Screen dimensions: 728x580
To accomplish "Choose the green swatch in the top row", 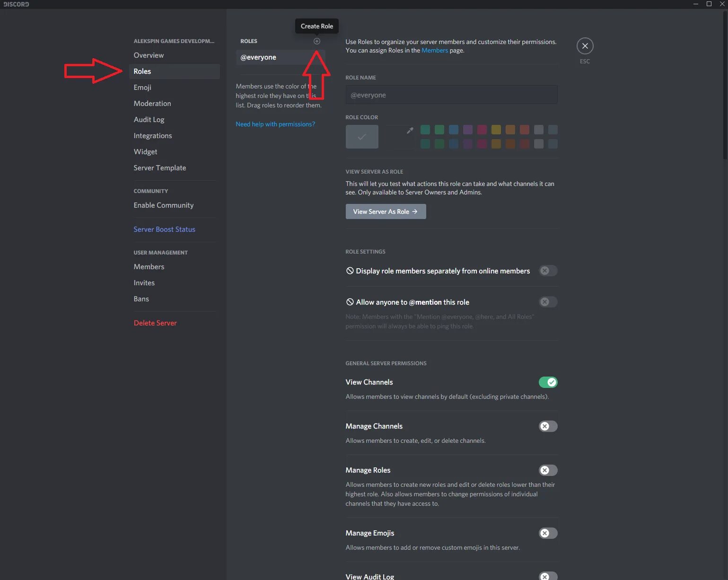I will point(439,130).
